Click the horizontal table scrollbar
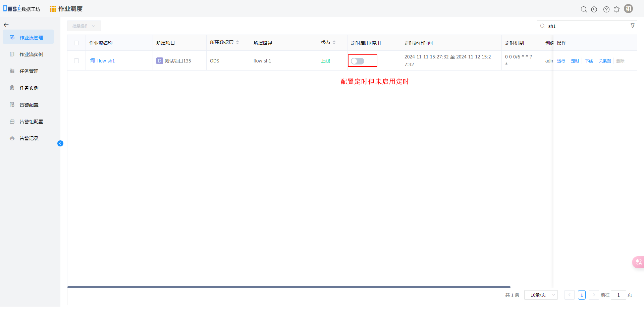This screenshot has height=312, width=644. click(x=288, y=287)
